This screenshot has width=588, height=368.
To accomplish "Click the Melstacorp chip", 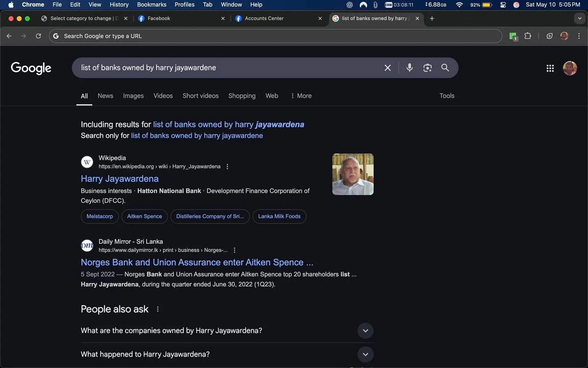I will (x=100, y=217).
